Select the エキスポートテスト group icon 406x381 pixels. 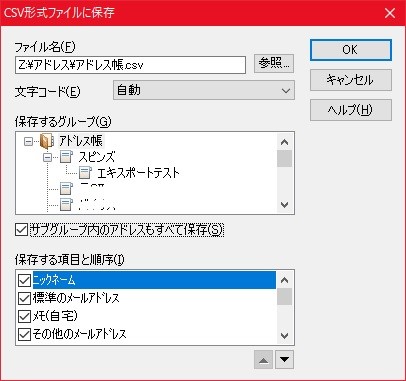click(85, 173)
